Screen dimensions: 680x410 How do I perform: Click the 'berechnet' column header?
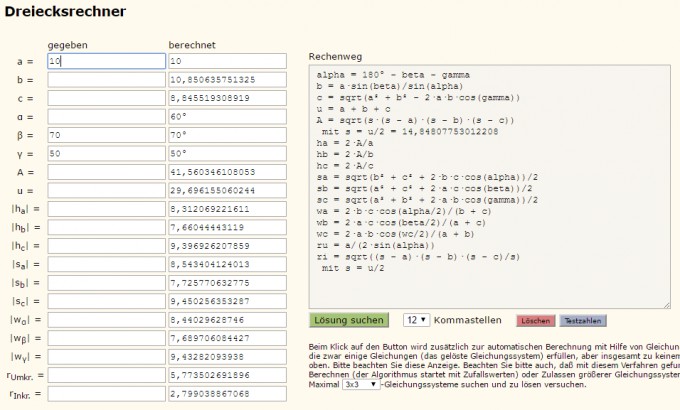coord(192,45)
